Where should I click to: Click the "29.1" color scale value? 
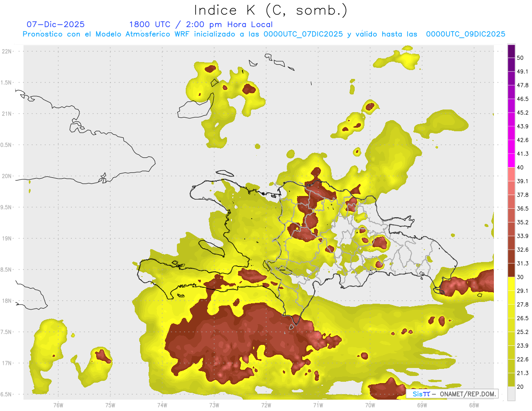click(523, 291)
